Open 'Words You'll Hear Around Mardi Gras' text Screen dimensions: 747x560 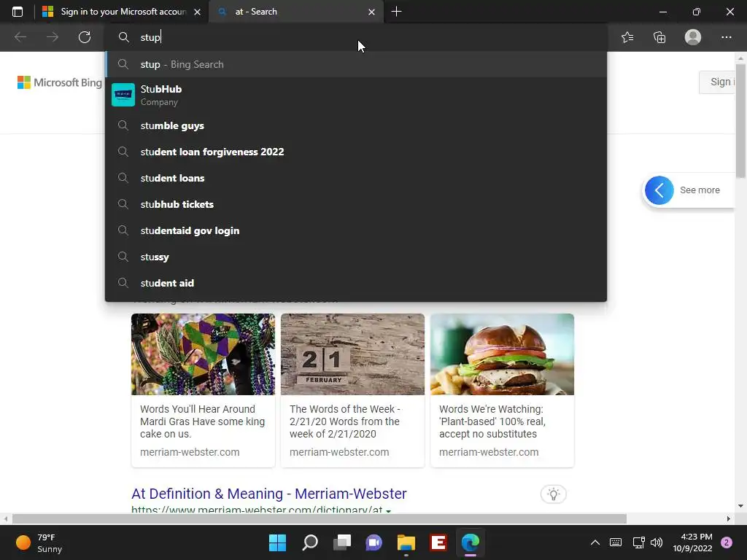[203, 421]
